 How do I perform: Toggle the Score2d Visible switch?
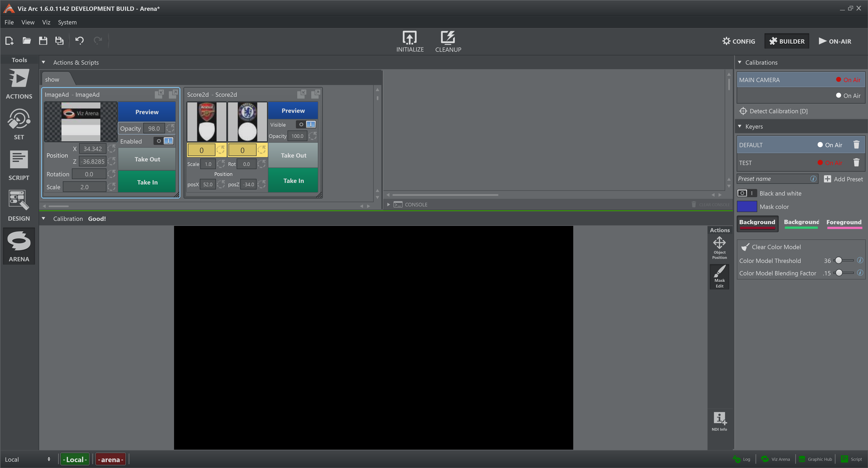click(306, 125)
